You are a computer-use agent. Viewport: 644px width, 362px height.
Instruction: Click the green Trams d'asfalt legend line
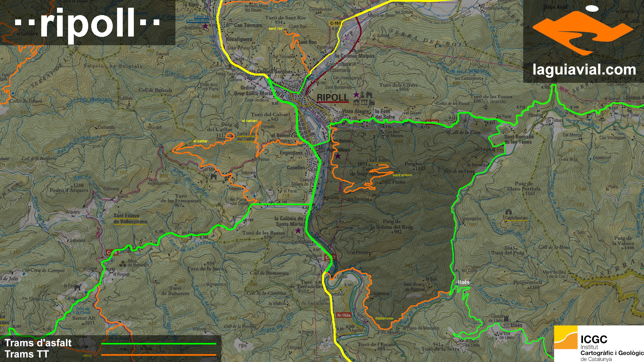tap(159, 344)
